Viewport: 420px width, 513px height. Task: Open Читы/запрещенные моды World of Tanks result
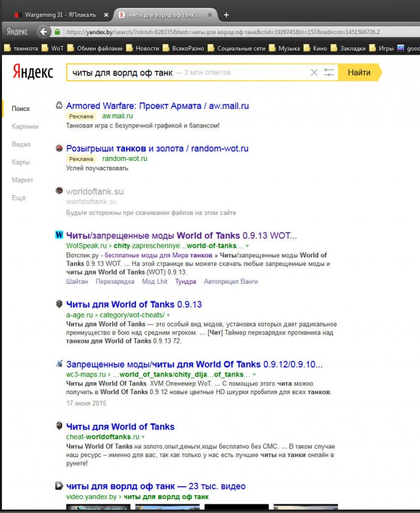coord(181,236)
